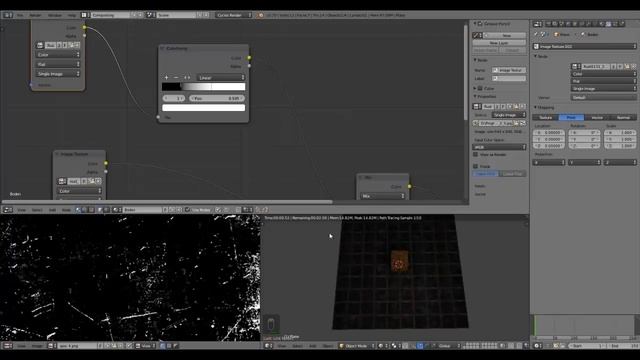640x360 pixels.
Task: Click folder icon beside image path in sidebar
Action: (516, 123)
